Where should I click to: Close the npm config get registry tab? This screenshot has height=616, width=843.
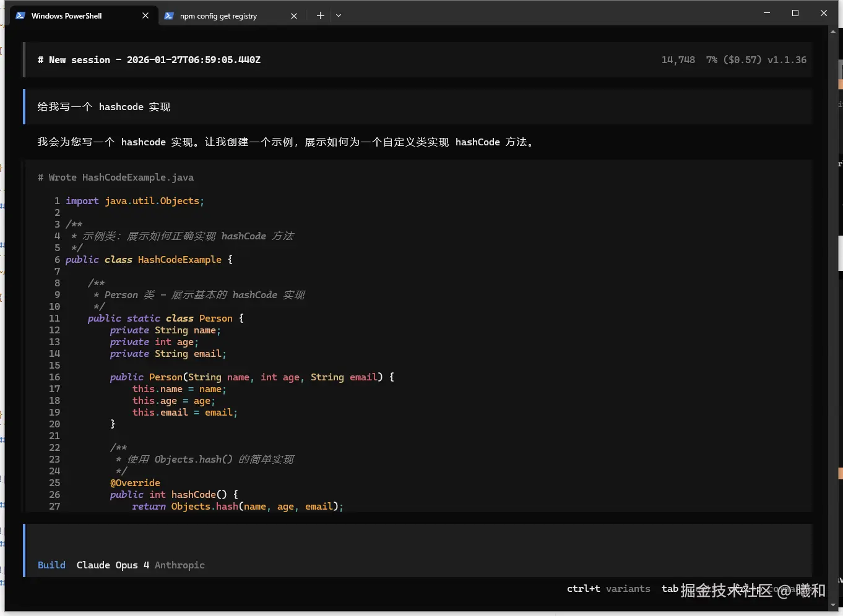[x=294, y=15]
